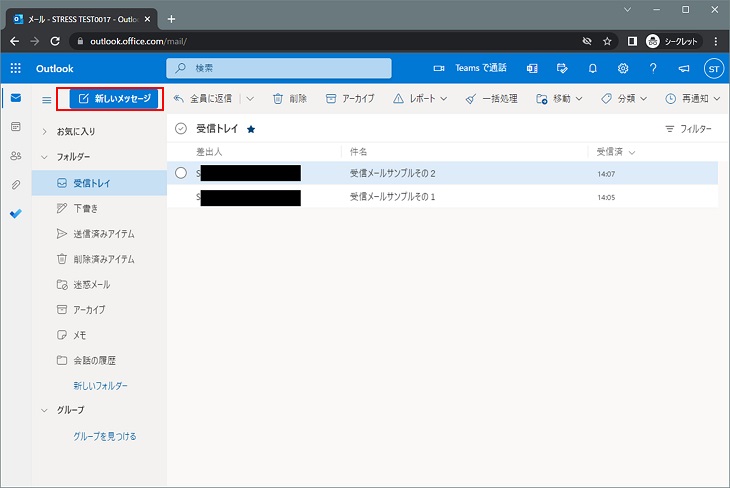Open the Outlook add-in icon in header
Screen dimensions: 730x488
pyautogui.click(x=532, y=68)
